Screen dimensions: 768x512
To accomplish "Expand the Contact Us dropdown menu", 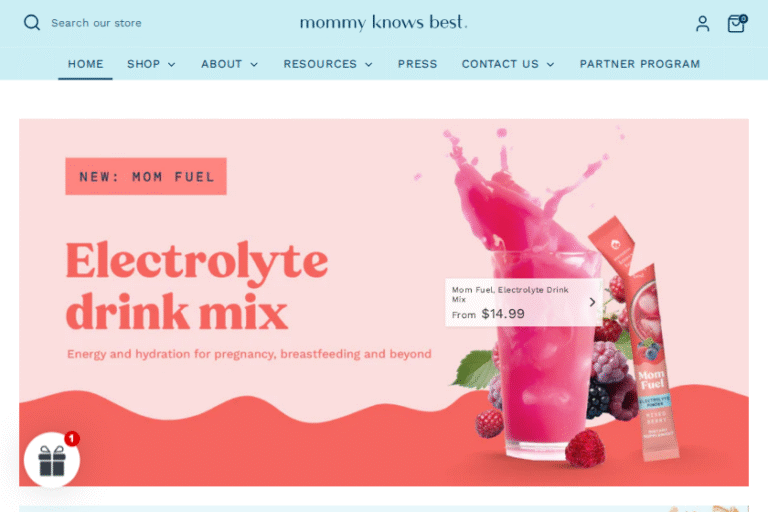I will pyautogui.click(x=508, y=64).
